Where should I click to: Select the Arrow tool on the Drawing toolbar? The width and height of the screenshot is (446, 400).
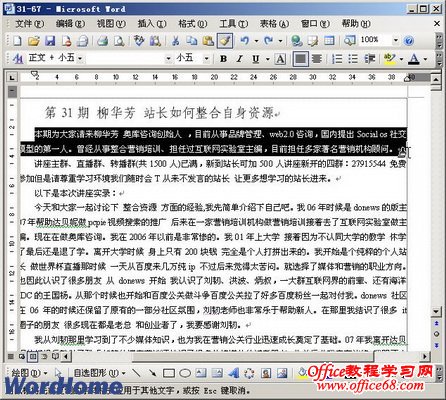pos(152,373)
